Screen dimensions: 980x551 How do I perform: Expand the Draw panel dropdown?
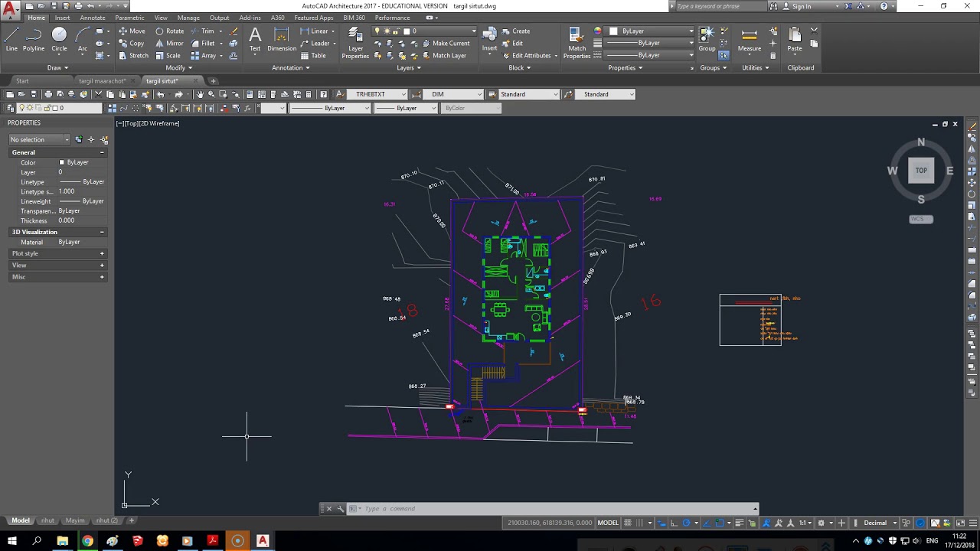[58, 68]
